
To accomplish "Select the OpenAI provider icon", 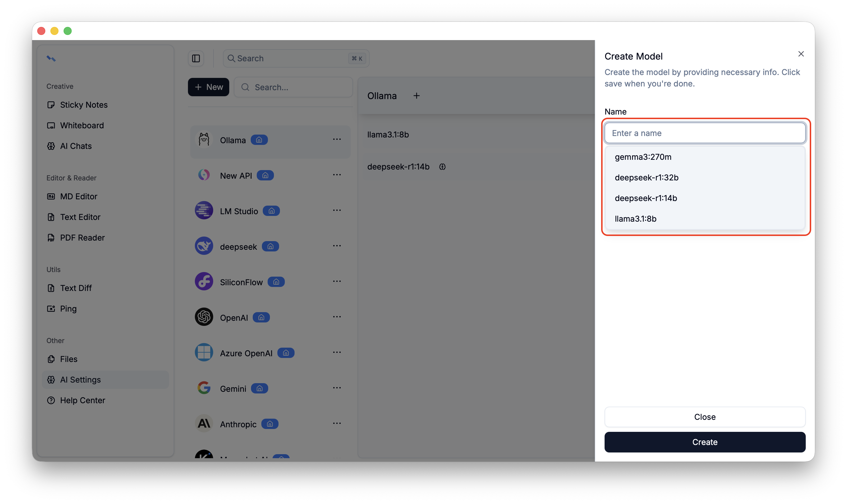I will [204, 317].
